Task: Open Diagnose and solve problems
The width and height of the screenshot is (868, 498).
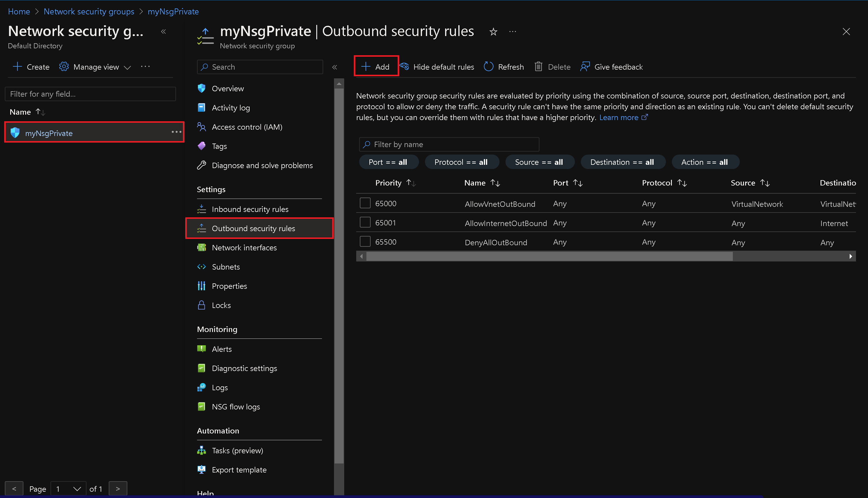Action: click(x=262, y=165)
